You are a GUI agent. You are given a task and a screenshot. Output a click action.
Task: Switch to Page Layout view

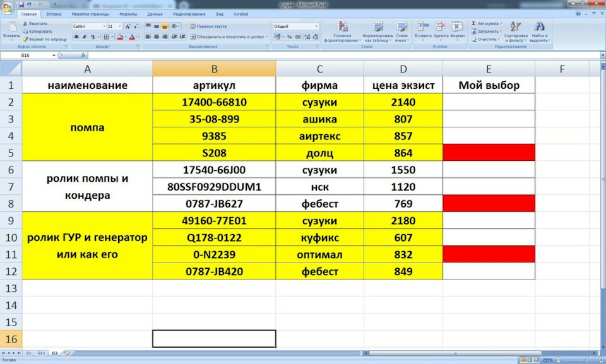point(530,360)
